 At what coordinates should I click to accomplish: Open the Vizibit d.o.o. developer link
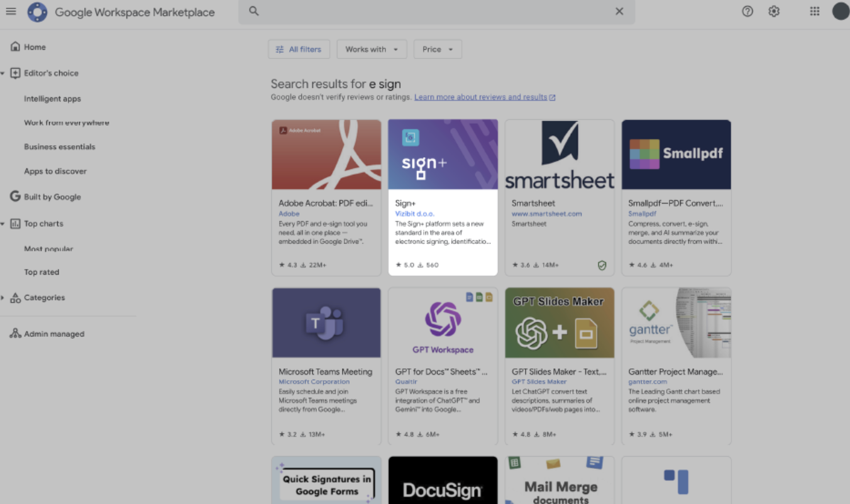(414, 214)
